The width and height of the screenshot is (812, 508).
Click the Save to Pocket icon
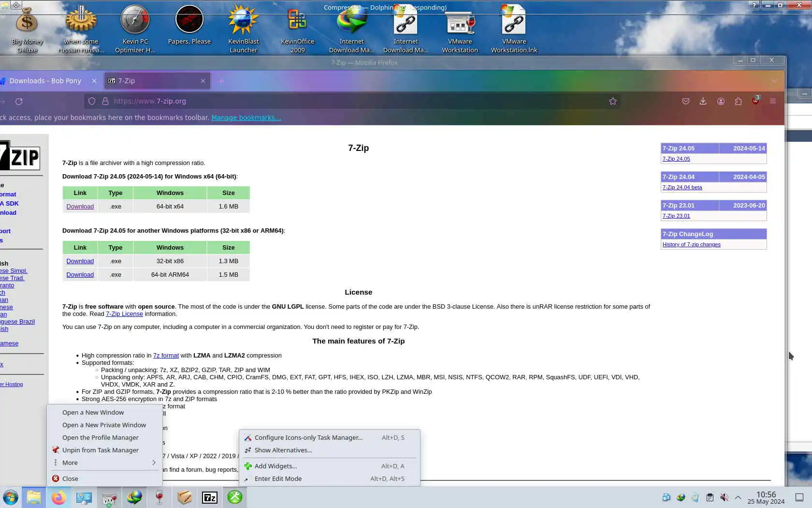point(685,101)
